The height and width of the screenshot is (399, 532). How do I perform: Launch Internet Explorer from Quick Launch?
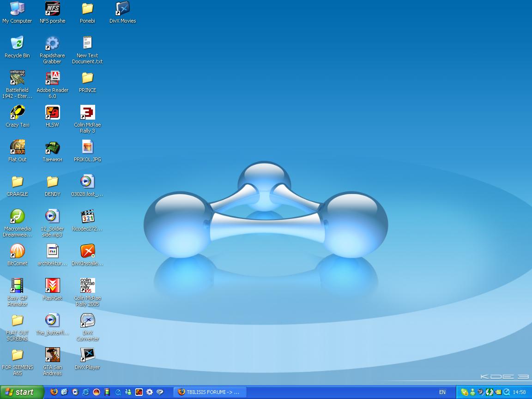(86, 392)
